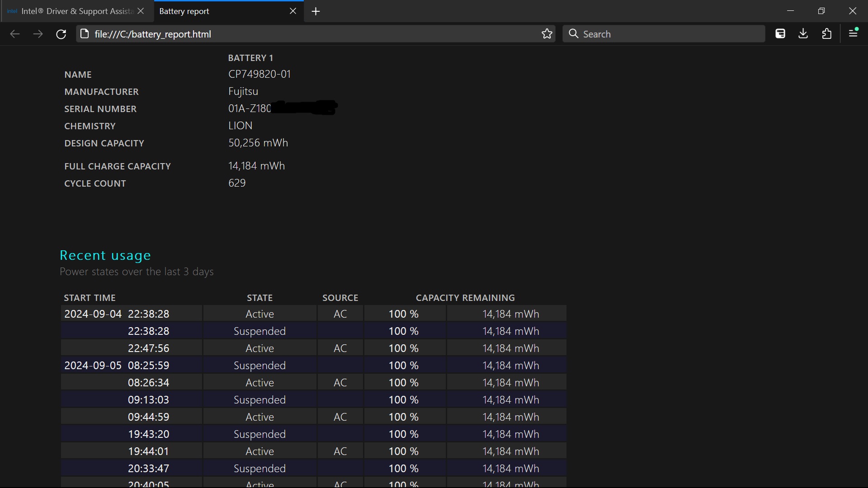
Task: Select the battery name CP749820-01
Action: 259,74
